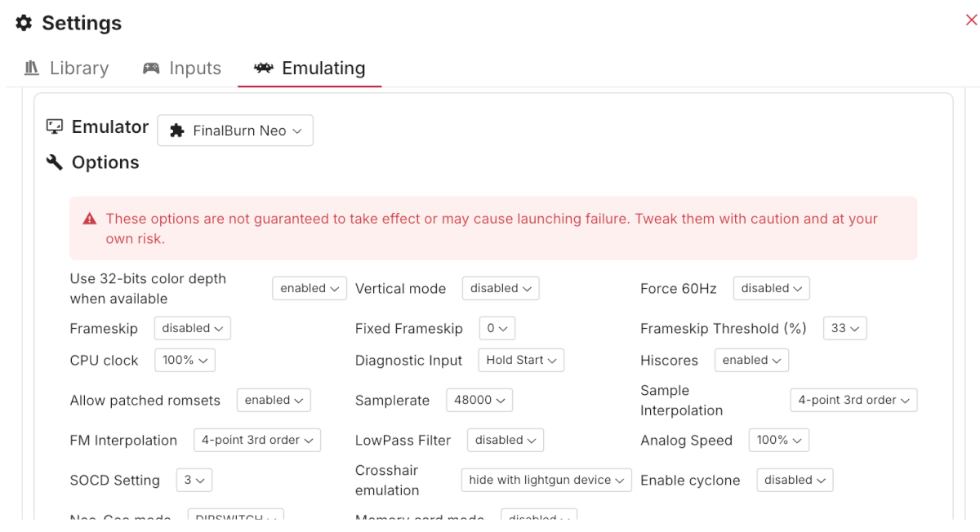Open Diagnostic Input Hold Start dropdown

pyautogui.click(x=521, y=360)
